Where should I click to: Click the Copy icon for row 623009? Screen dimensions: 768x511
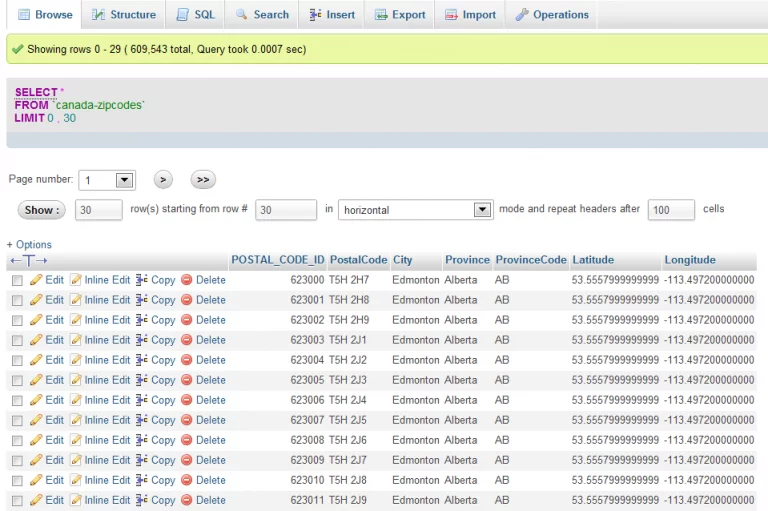pyautogui.click(x=142, y=460)
